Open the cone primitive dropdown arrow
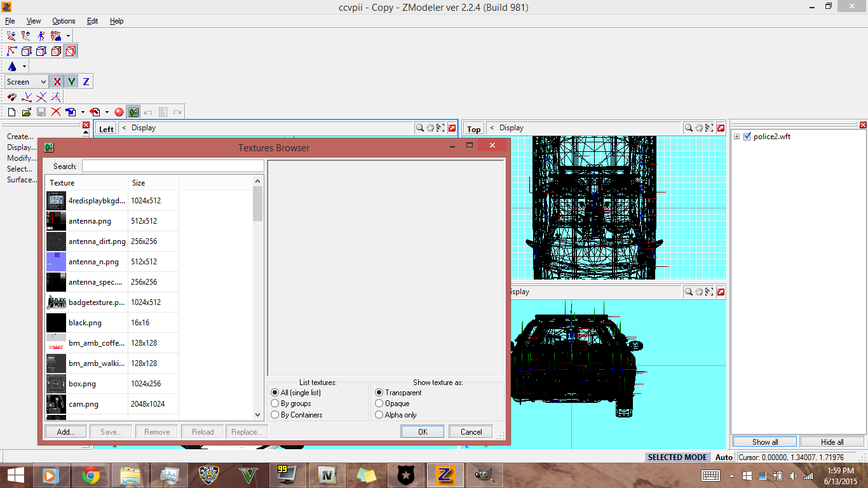The height and width of the screenshot is (488, 868). pyautogui.click(x=25, y=67)
